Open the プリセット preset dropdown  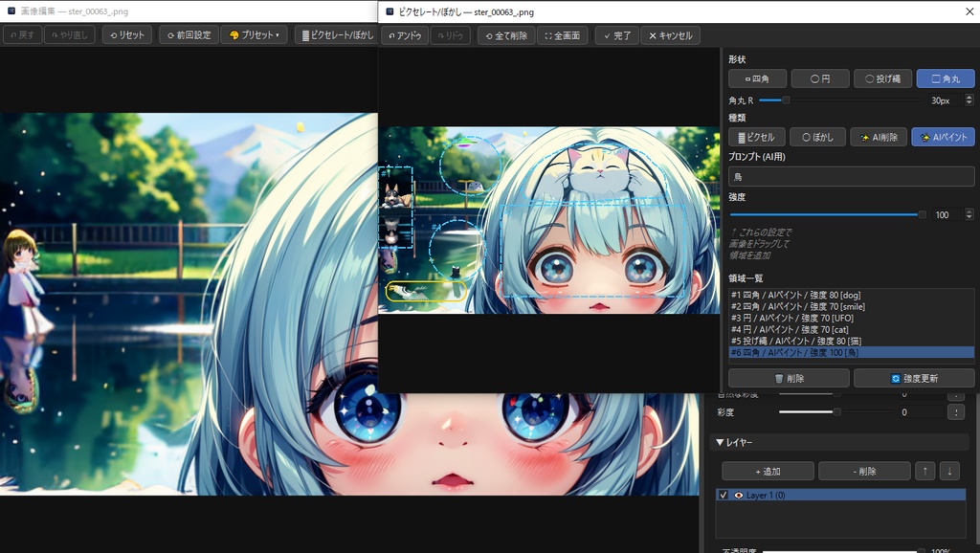(x=255, y=35)
